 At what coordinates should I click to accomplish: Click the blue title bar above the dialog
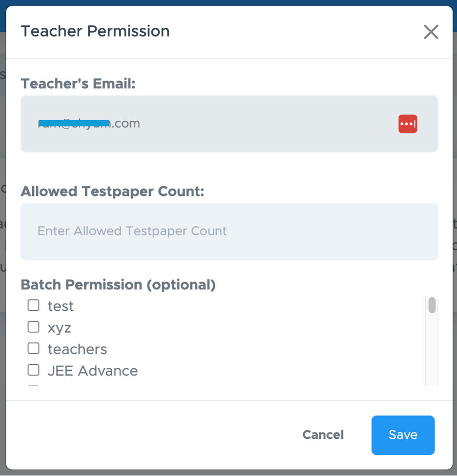[x=228, y=3]
